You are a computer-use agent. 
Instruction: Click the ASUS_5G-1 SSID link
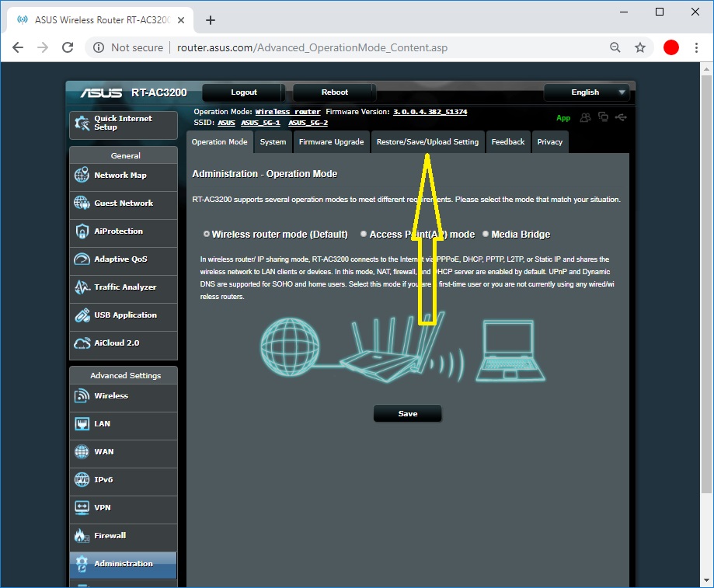coord(260,123)
